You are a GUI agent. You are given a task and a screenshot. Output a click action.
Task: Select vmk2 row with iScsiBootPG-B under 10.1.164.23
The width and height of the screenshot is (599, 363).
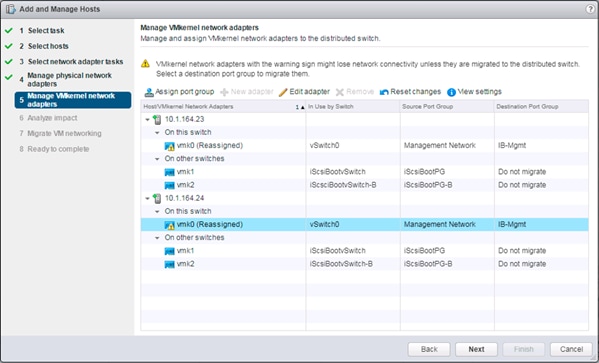(364, 185)
